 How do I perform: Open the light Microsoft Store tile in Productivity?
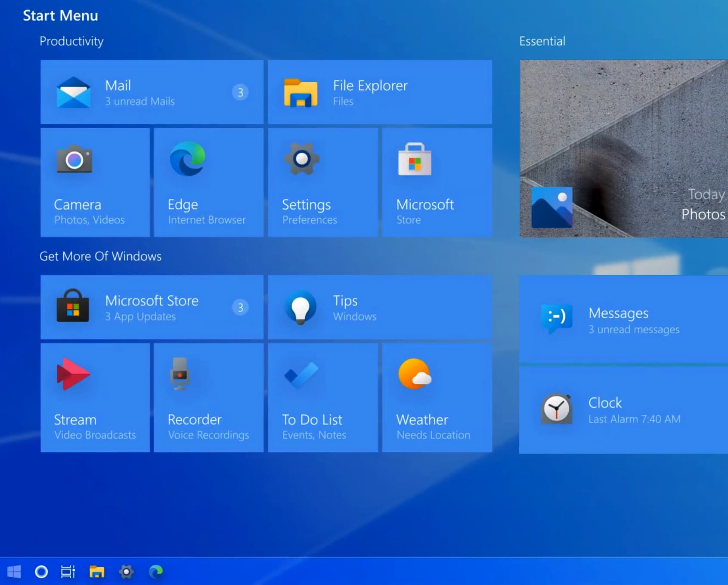(x=437, y=182)
